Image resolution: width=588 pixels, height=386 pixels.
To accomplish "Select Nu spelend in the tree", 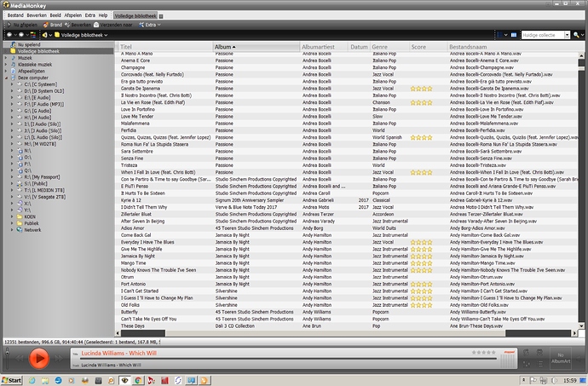I will 29,44.
